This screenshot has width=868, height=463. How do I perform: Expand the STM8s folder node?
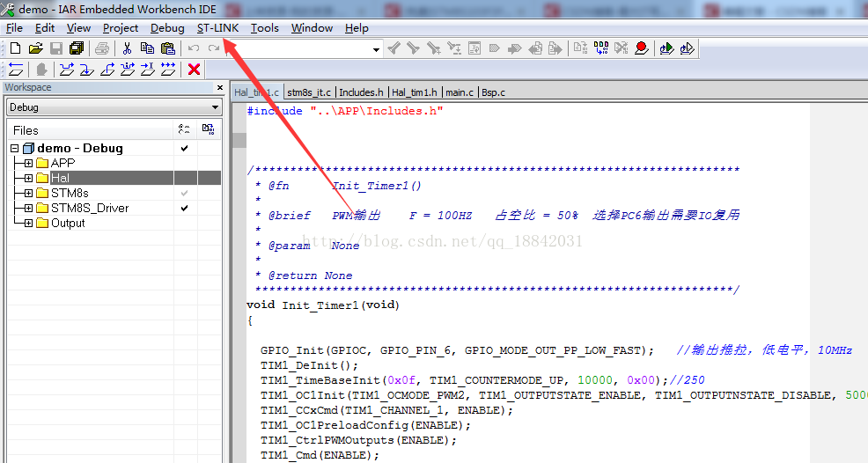[x=28, y=193]
